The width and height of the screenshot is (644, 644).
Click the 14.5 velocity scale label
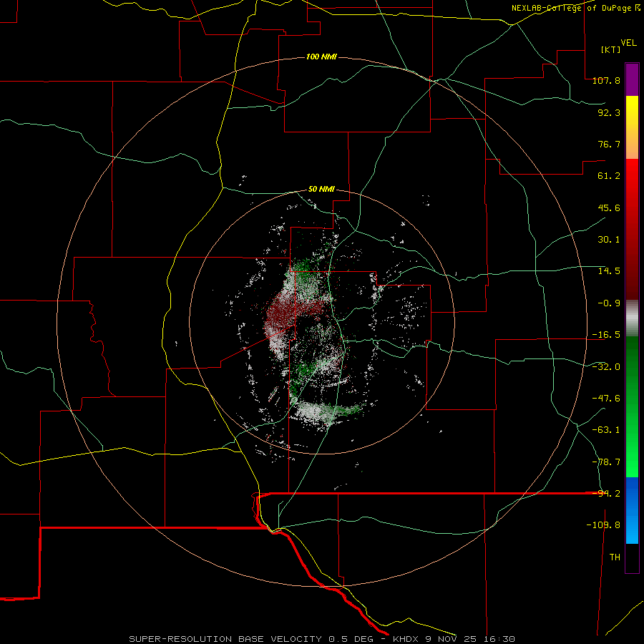pos(609,271)
